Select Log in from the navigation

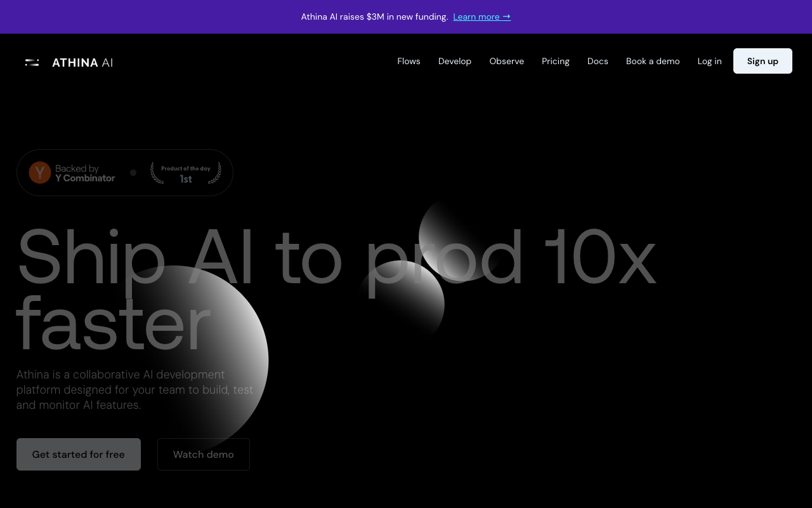709,61
